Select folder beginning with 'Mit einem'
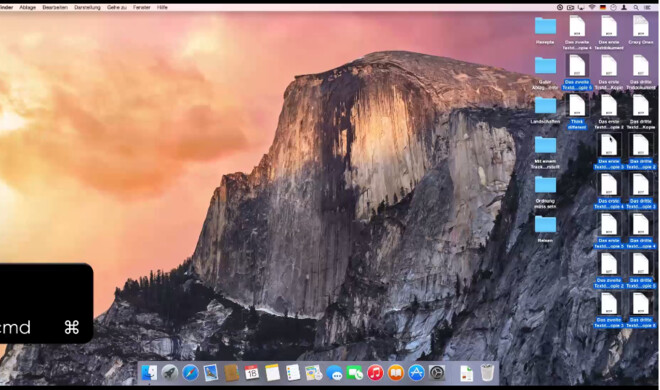This screenshot has height=390, width=660. [545, 145]
